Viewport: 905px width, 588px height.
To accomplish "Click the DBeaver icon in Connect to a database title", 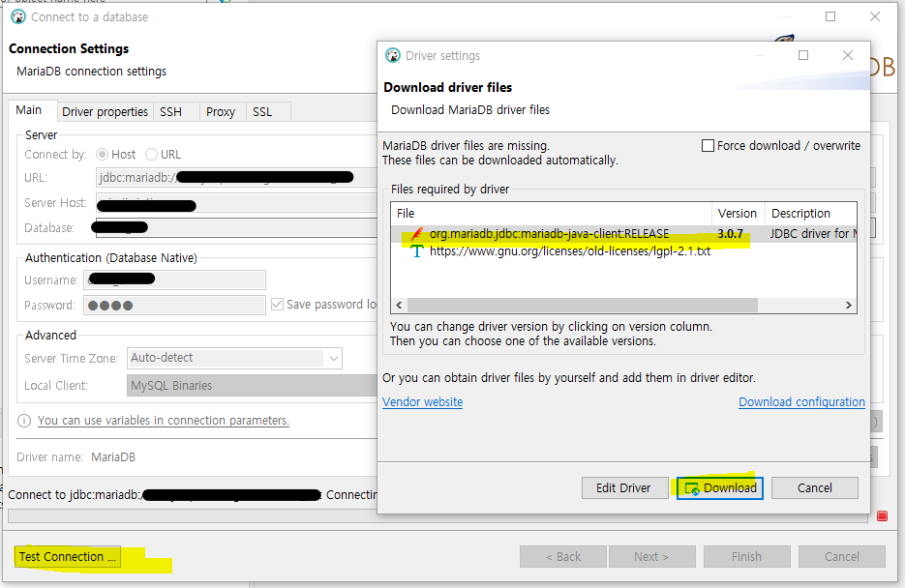I will coord(18,16).
